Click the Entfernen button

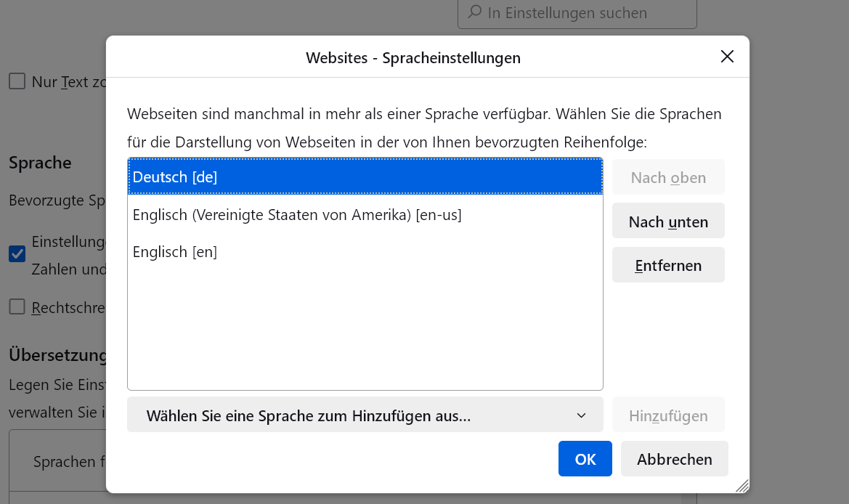[x=668, y=265]
